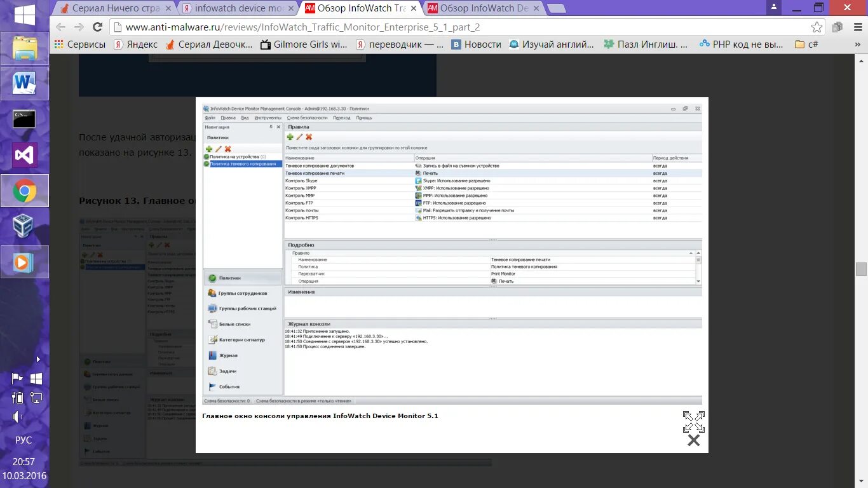Bookmark this page with the star icon
Viewport: 868px width, 488px height.
point(817,27)
